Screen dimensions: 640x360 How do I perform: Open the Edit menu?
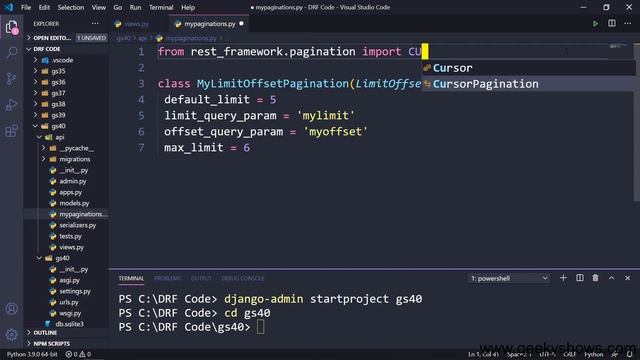pyautogui.click(x=44, y=7)
